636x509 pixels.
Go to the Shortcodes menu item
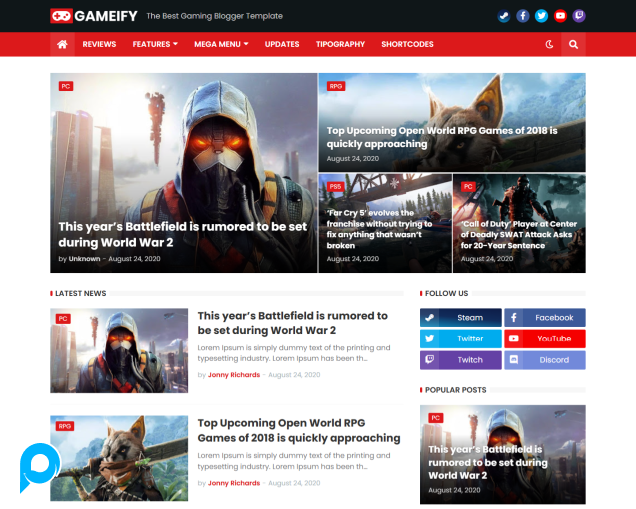[x=407, y=44]
